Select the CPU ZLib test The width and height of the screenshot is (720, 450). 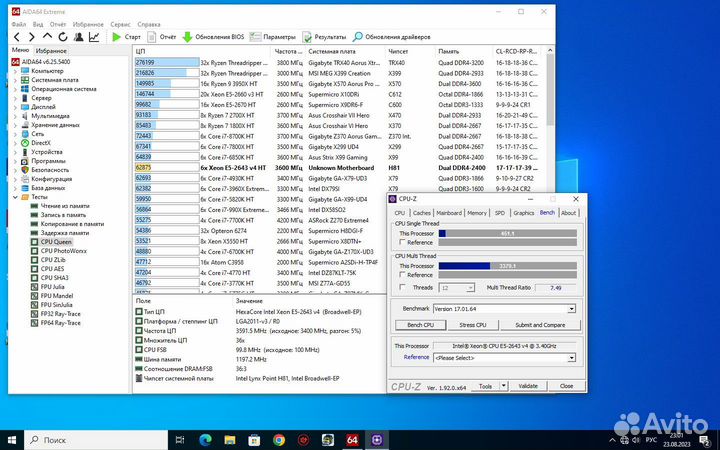pos(52,260)
